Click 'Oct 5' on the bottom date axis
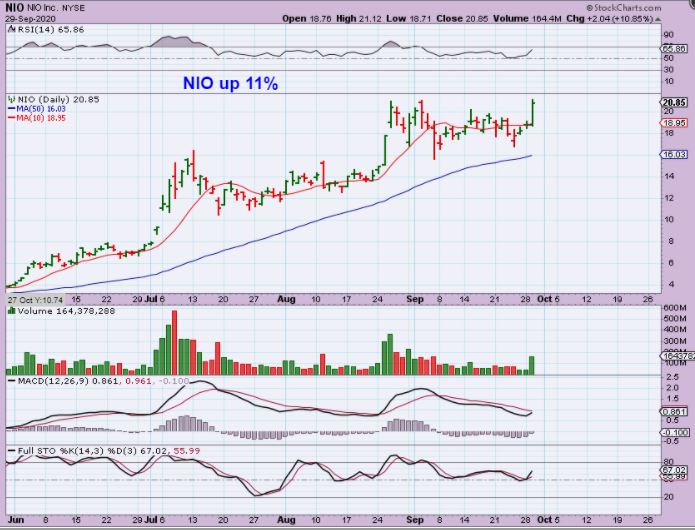 (548, 520)
